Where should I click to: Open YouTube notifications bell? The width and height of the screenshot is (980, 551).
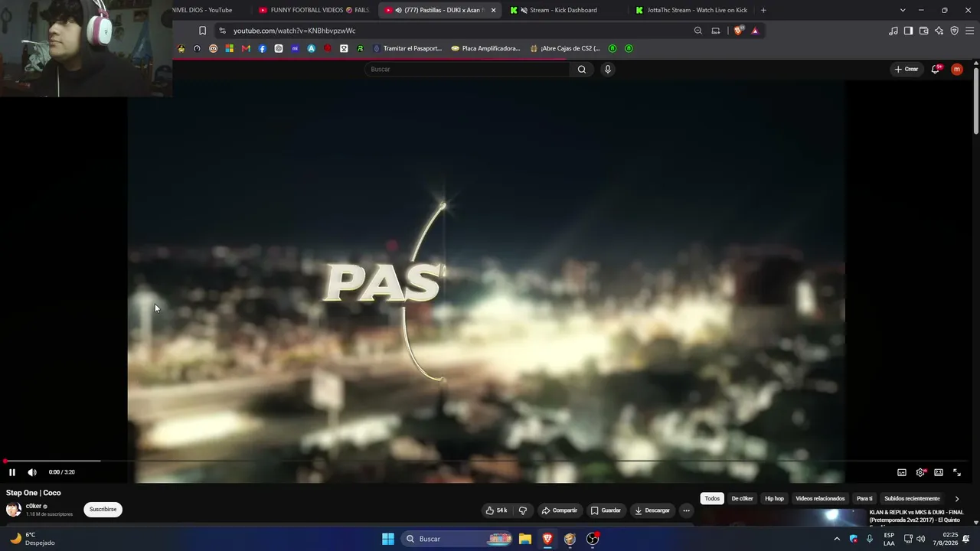pos(936,69)
